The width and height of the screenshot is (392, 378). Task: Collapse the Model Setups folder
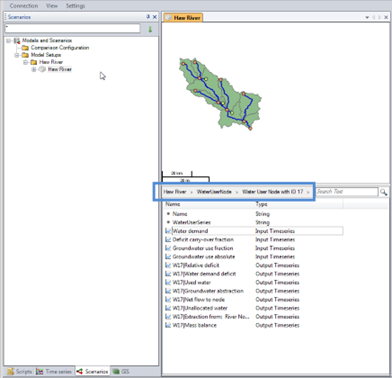pos(17,55)
